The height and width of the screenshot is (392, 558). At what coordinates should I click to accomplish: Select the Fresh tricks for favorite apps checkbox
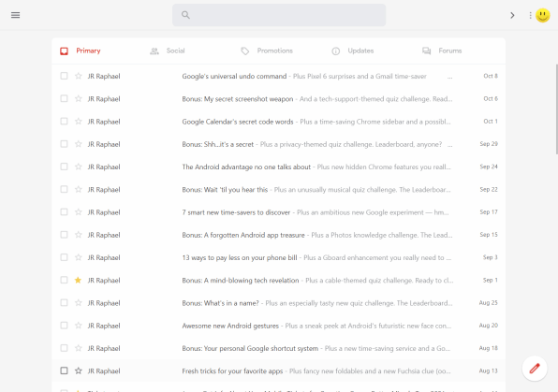coord(64,370)
